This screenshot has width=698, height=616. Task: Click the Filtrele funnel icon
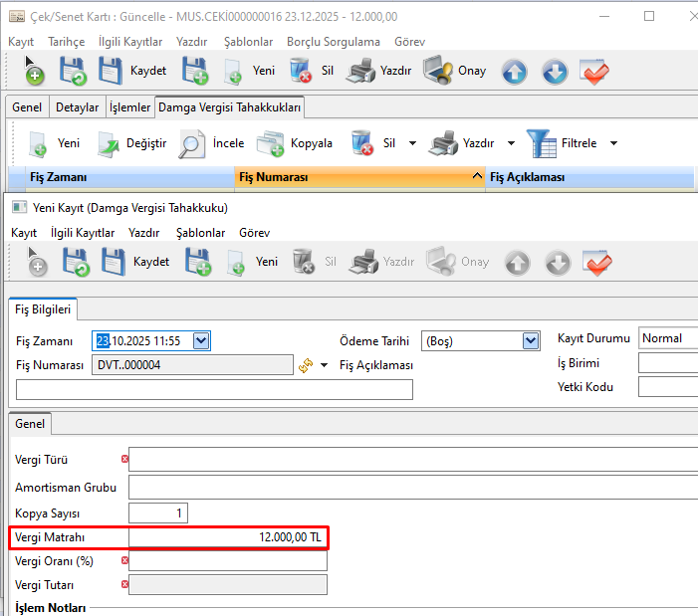coord(543,143)
